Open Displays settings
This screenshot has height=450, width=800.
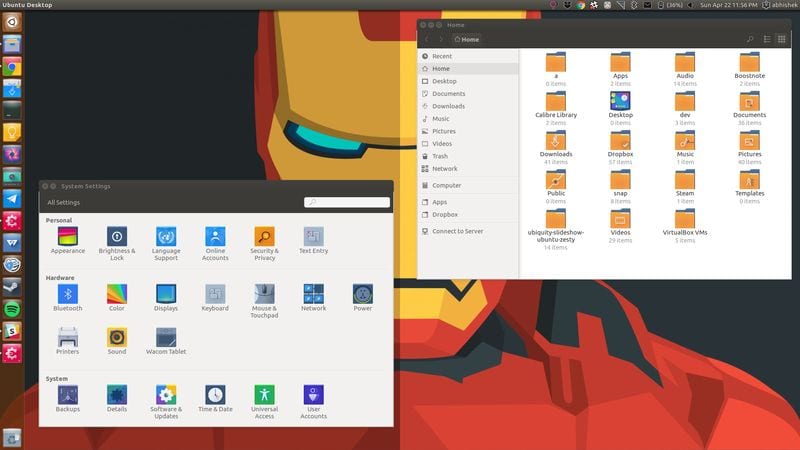[166, 297]
